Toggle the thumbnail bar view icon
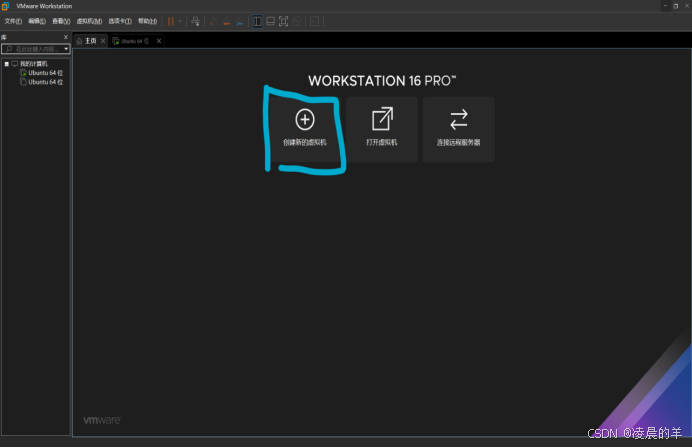Image resolution: width=692 pixels, height=448 pixels. pyautogui.click(x=271, y=21)
